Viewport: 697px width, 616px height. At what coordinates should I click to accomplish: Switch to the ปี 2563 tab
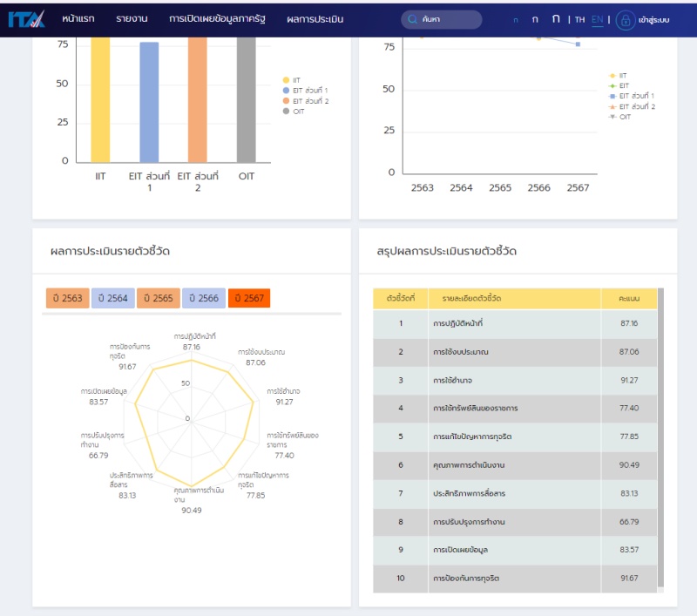66,299
